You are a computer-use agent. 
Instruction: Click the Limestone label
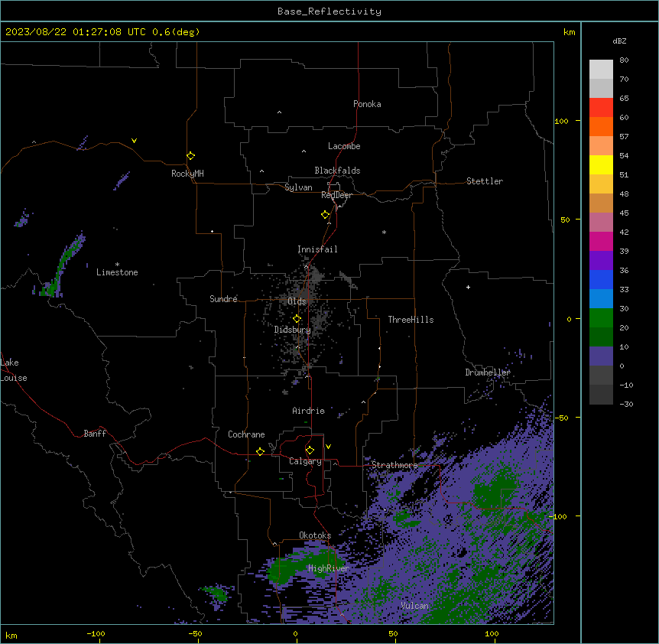pos(117,272)
